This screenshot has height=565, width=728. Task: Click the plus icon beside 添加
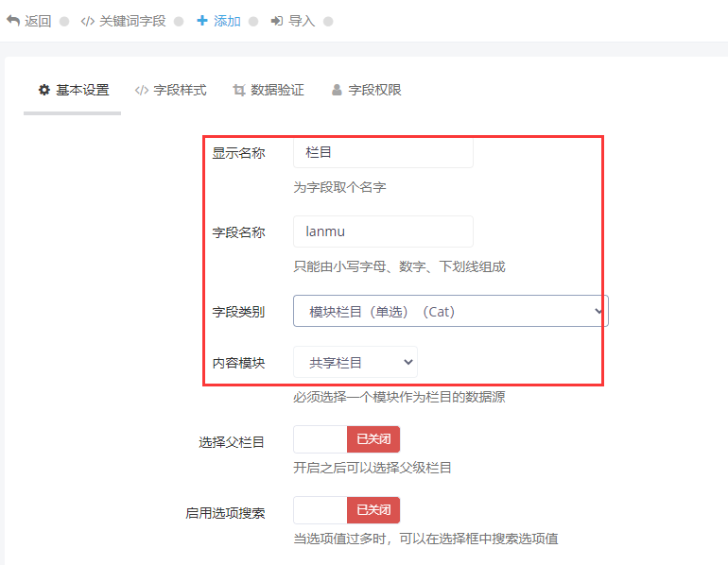[202, 21]
